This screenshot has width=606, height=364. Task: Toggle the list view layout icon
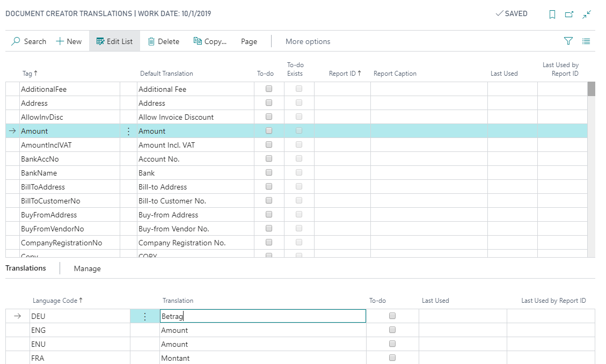pos(586,41)
